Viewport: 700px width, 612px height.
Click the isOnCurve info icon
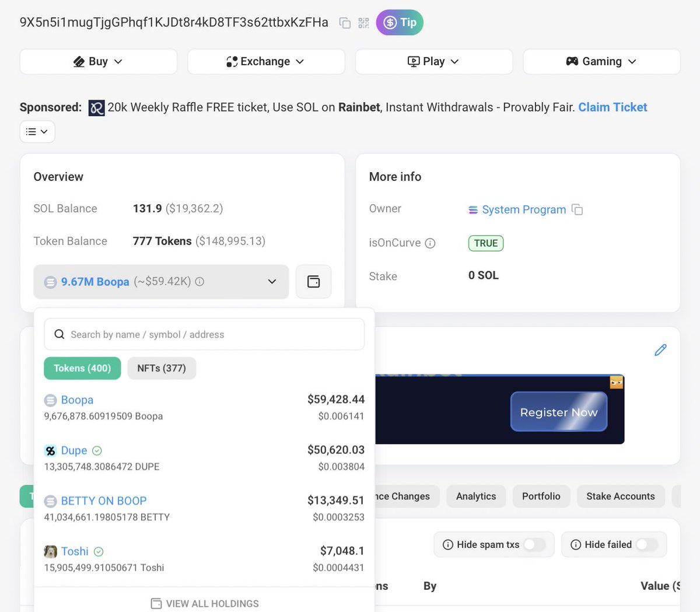click(x=430, y=243)
